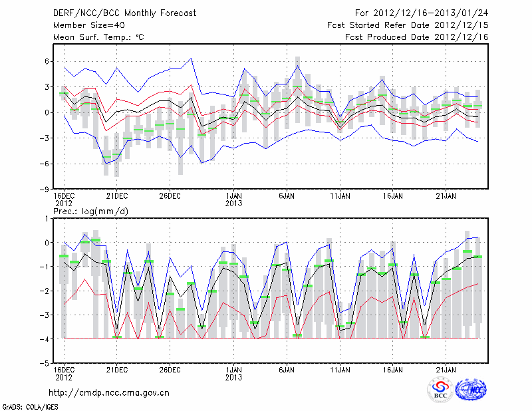Screen dimensions: 532x411
Task: Click 11JAN tick under temperature chart
Action: point(340,196)
